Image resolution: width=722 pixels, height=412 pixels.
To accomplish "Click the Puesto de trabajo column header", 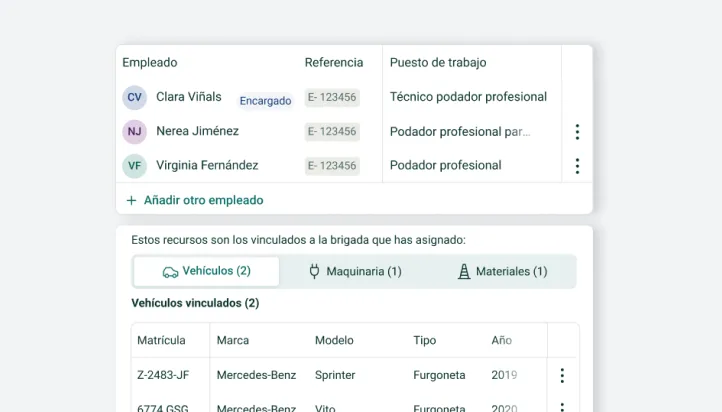I will (x=438, y=63).
